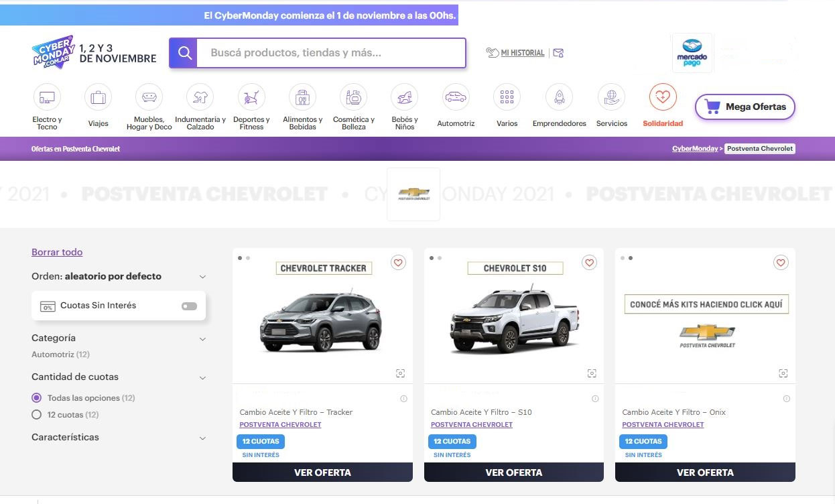The height and width of the screenshot is (504, 835).
Task: Open the Electro y Tecno category icon
Action: pos(47,98)
